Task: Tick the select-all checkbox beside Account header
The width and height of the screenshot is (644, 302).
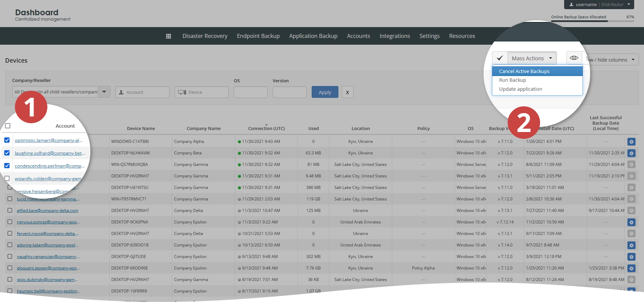Action: (8, 126)
